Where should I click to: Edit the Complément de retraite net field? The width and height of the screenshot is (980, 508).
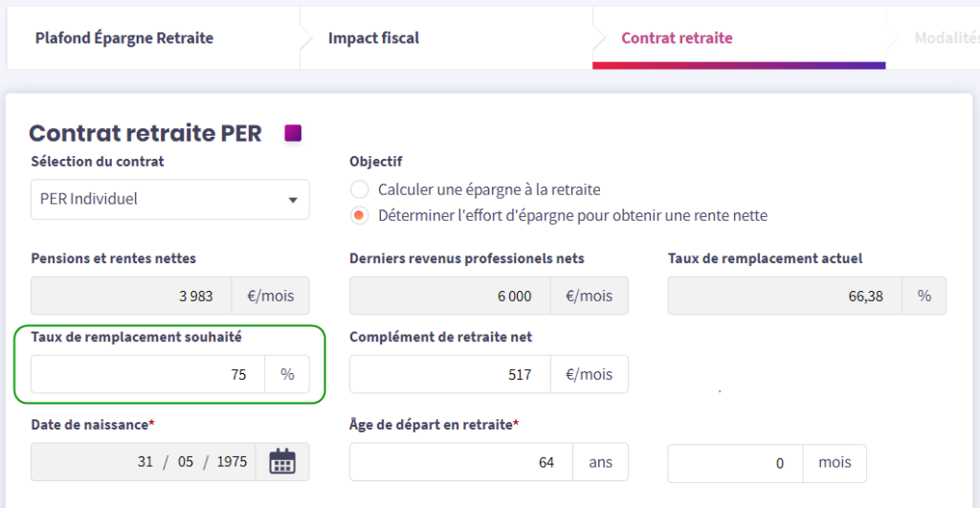[447, 374]
